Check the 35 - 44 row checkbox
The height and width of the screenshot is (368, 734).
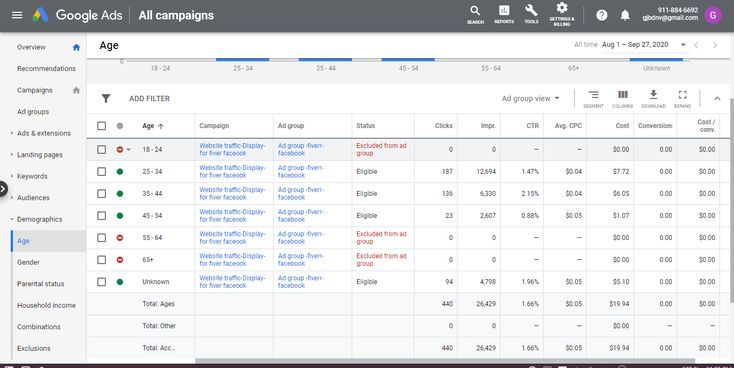coord(102,193)
